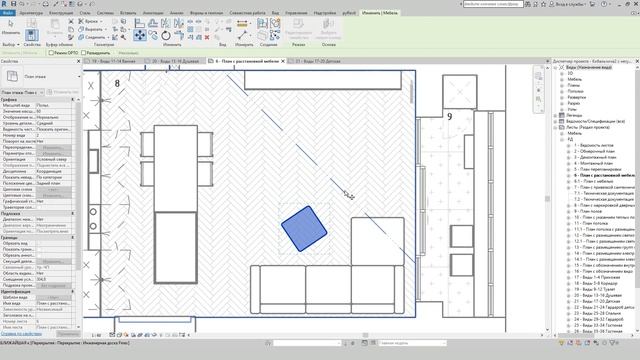Click the Применить button in properties

click(x=68, y=333)
